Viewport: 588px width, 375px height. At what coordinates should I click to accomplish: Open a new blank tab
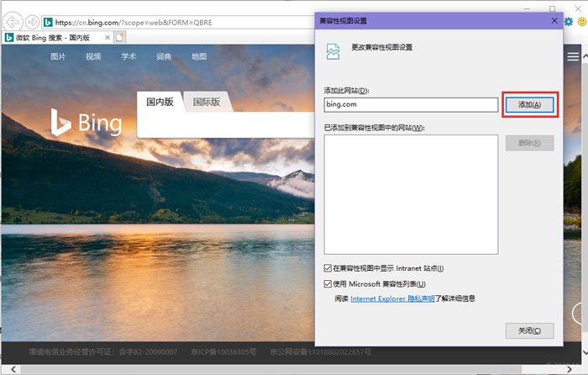[x=120, y=38]
